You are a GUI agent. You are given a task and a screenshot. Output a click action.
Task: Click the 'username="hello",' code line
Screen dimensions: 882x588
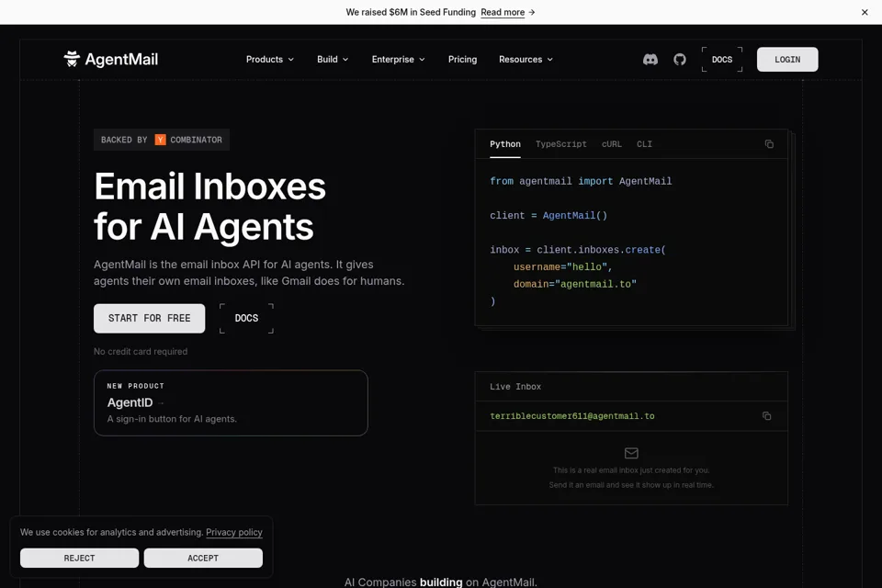562,266
